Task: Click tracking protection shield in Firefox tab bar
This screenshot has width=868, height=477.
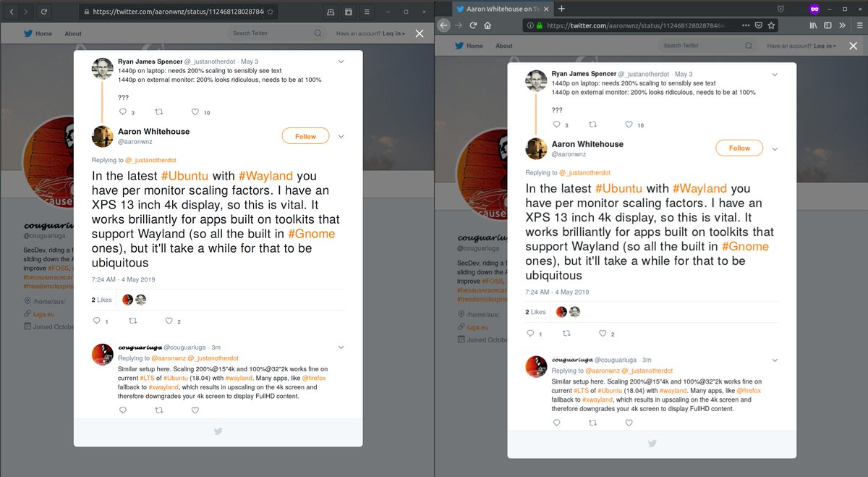Action: pos(780,8)
